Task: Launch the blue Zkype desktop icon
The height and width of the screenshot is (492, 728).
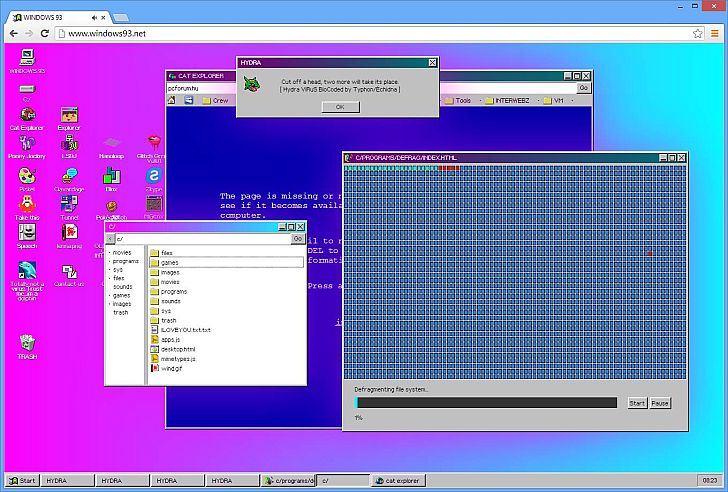Action: [x=154, y=179]
